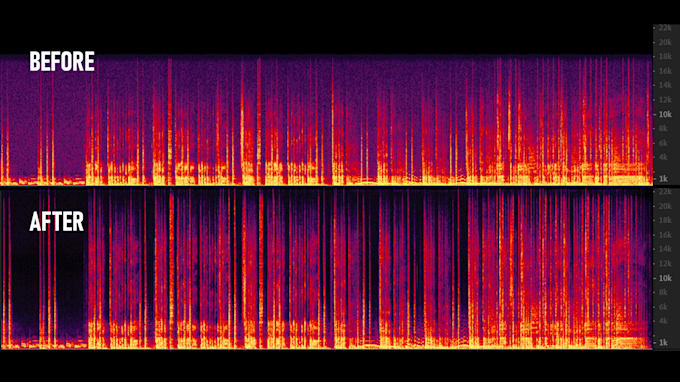The width and height of the screenshot is (680, 382).
Task: Click the AFTER spectrogram display
Action: [326, 268]
